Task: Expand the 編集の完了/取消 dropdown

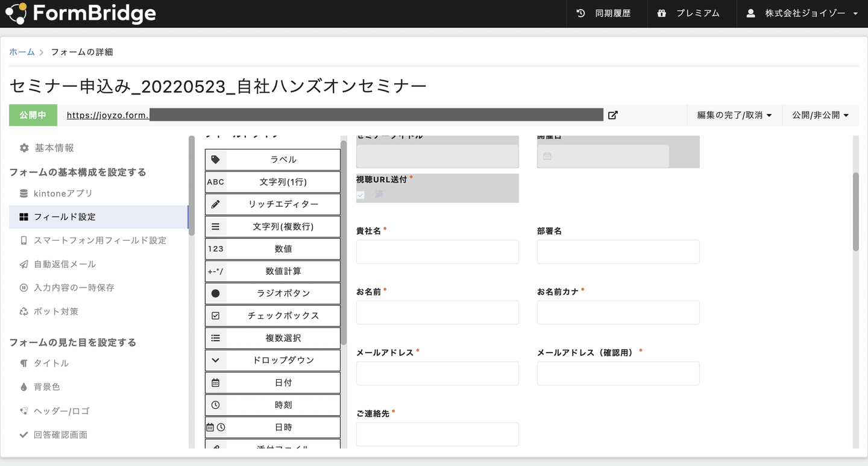Action: tap(734, 115)
